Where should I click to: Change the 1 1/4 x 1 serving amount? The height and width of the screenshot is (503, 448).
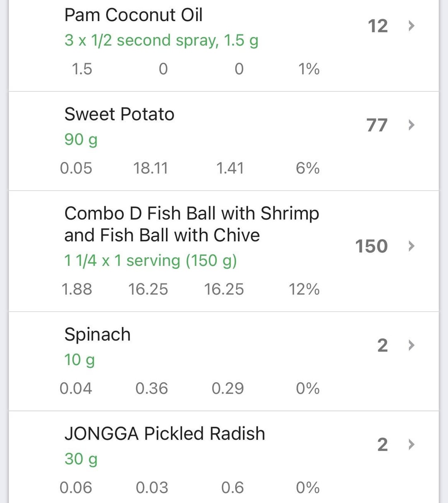(x=151, y=261)
